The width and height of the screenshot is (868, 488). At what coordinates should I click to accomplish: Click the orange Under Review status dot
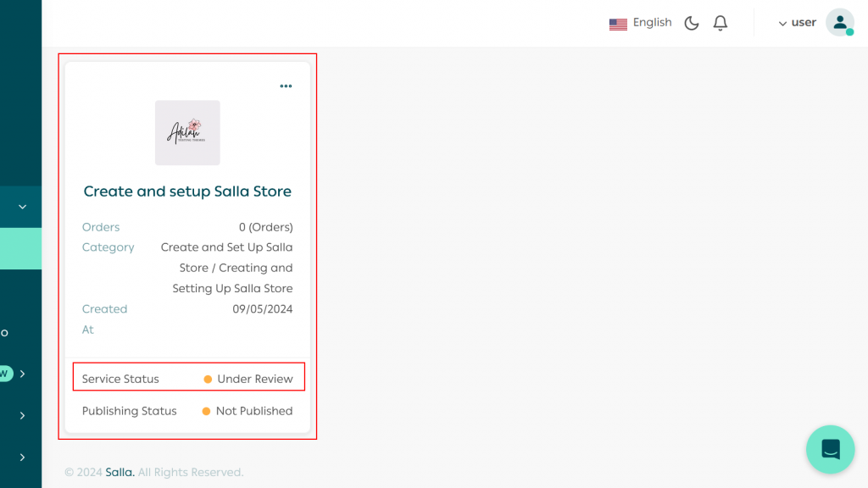208,380
